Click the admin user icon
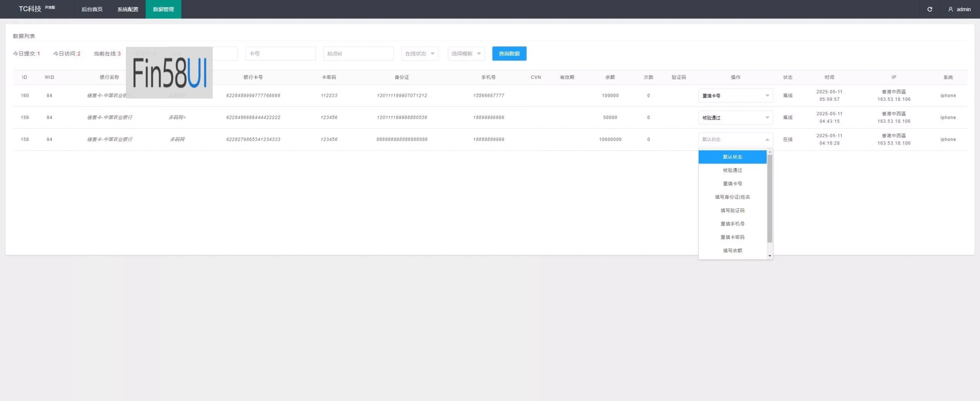This screenshot has width=980, height=401. point(951,9)
